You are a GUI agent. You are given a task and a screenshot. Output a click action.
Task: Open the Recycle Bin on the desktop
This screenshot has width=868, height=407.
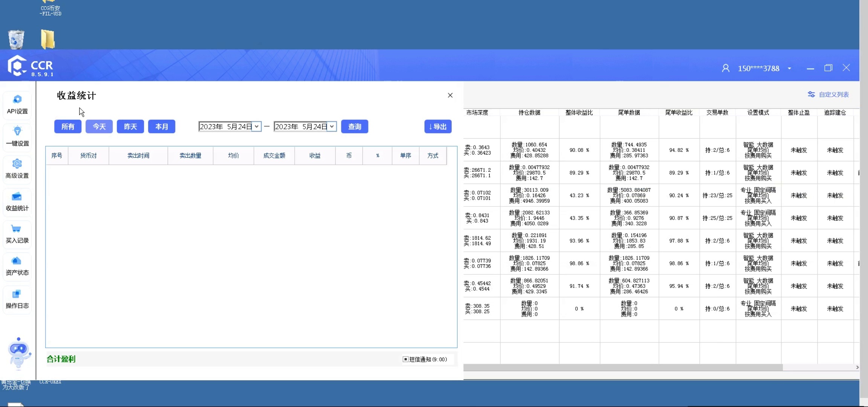tap(16, 39)
